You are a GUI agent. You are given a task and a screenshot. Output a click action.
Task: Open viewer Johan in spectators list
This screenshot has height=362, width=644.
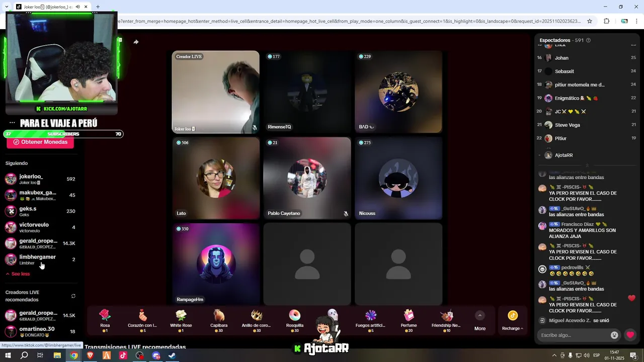587,58
